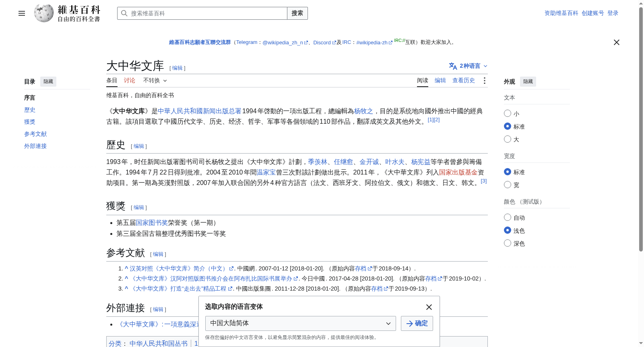
Task: Jump to 参考文献 in contents
Action: [x=35, y=134]
